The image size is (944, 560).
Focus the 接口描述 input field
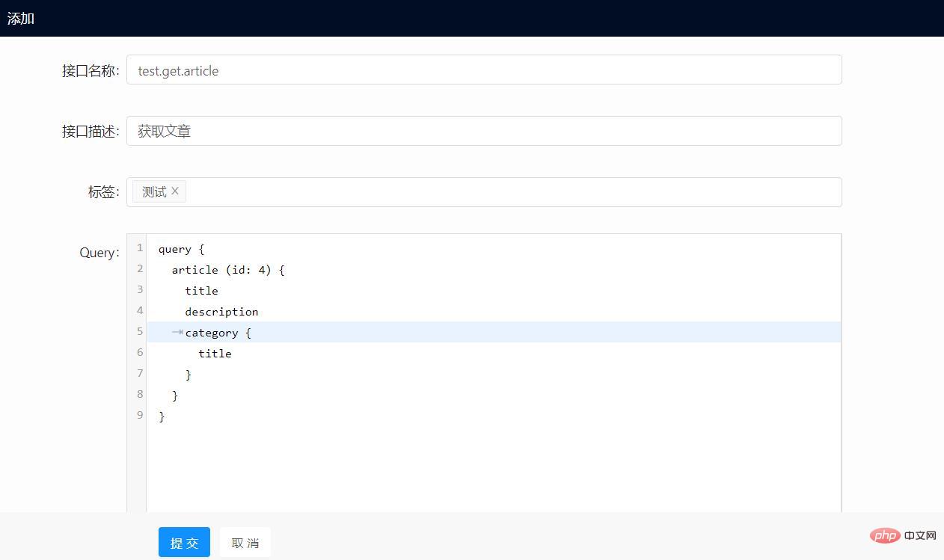pyautogui.click(x=483, y=131)
